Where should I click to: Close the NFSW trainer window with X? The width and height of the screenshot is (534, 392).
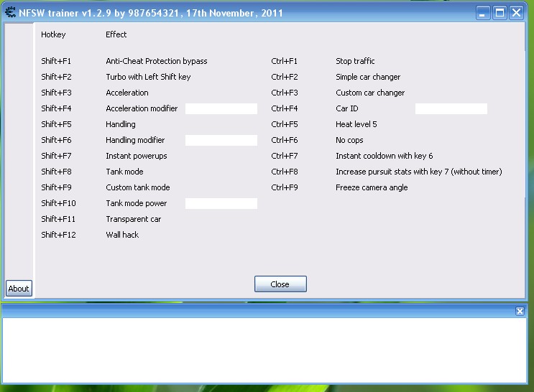point(516,13)
